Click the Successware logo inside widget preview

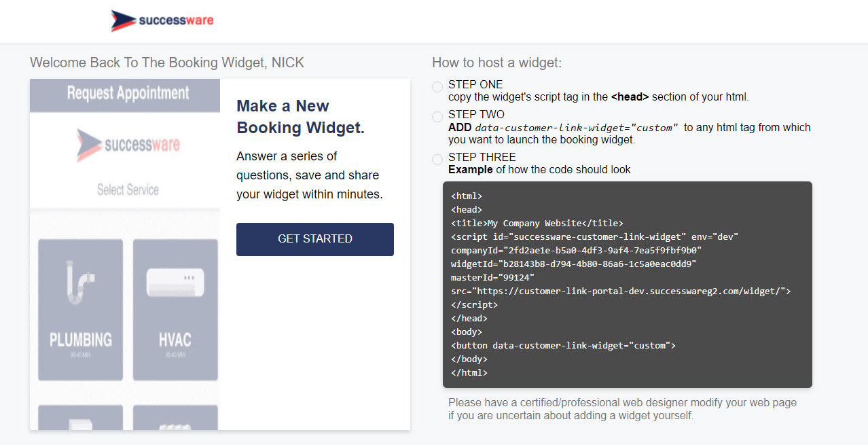128,145
